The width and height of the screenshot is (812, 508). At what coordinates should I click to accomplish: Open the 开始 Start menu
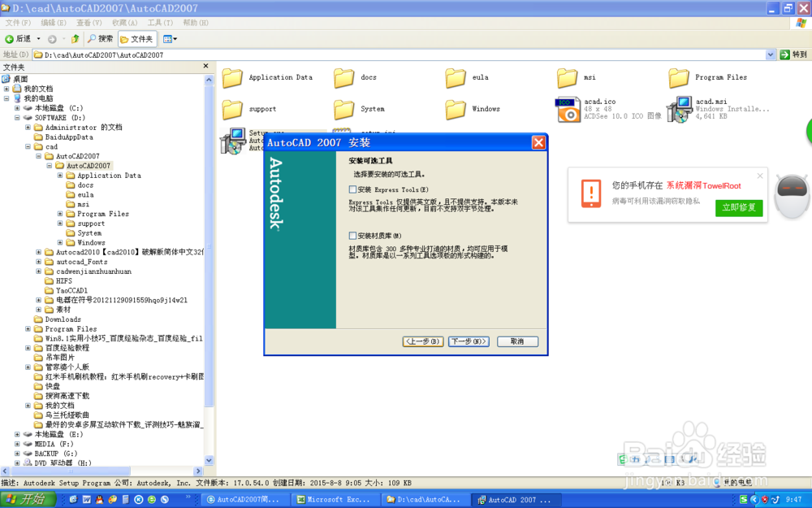coord(29,500)
